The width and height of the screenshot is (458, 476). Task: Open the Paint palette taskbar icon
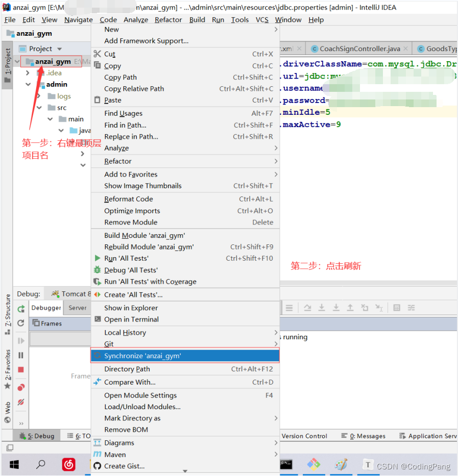coord(341,464)
